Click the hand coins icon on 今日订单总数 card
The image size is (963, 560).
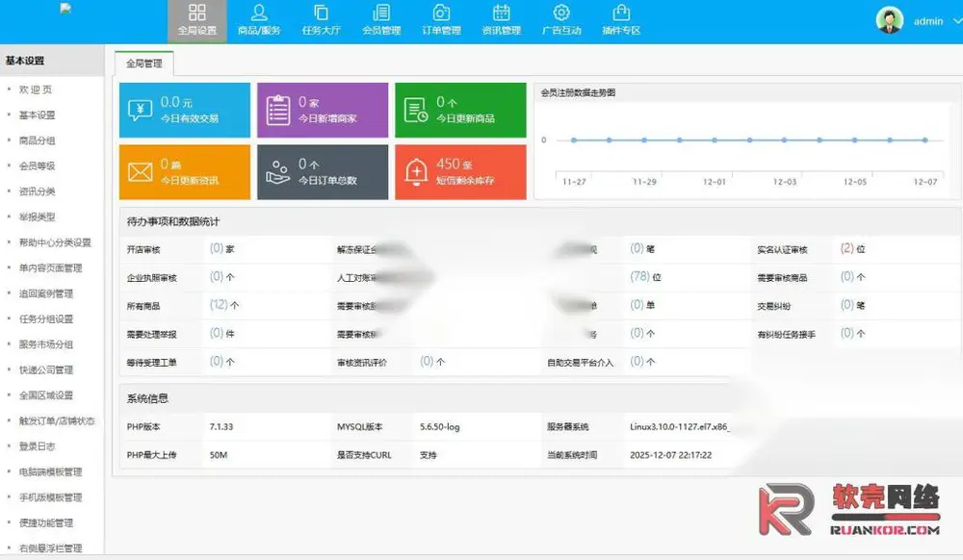pos(277,172)
